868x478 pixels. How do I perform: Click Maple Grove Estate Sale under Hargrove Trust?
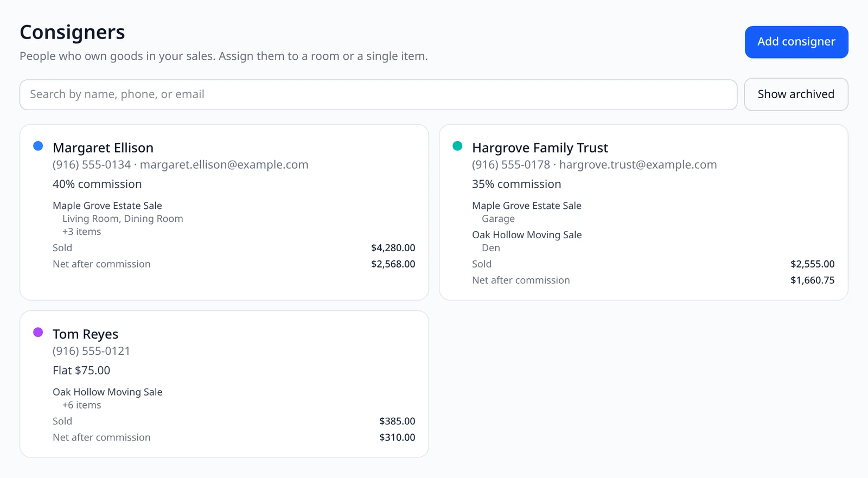(527, 206)
